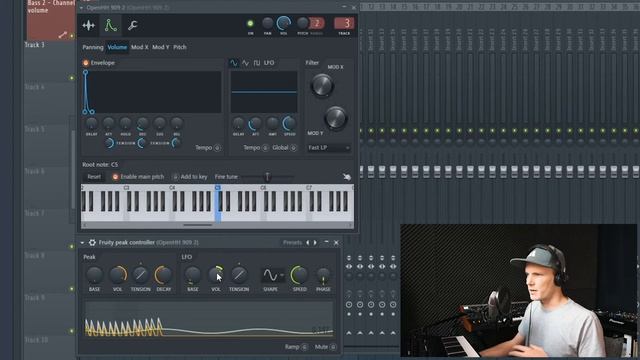640x360 pixels.
Task: Click the peak controller waveform display
Action: [x=209, y=319]
